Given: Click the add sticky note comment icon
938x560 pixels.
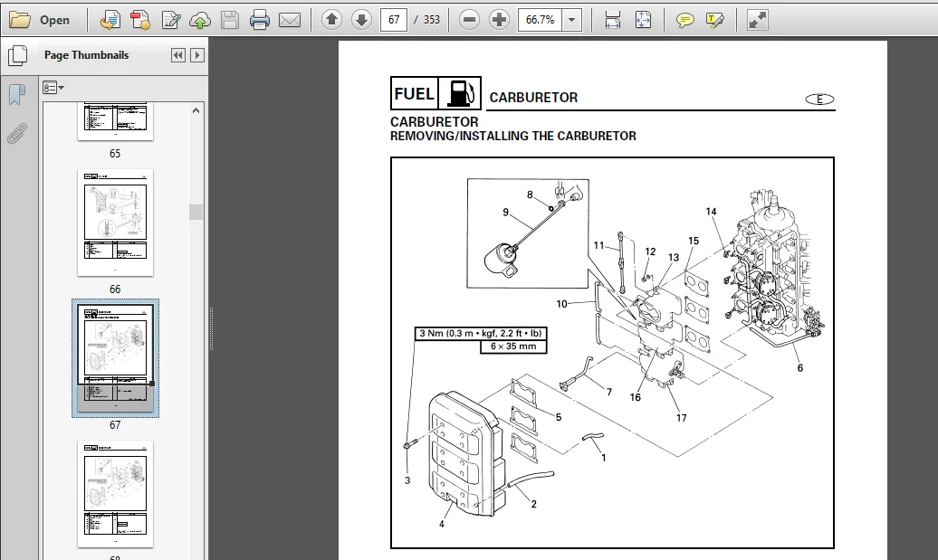Looking at the screenshot, I should 685,20.
